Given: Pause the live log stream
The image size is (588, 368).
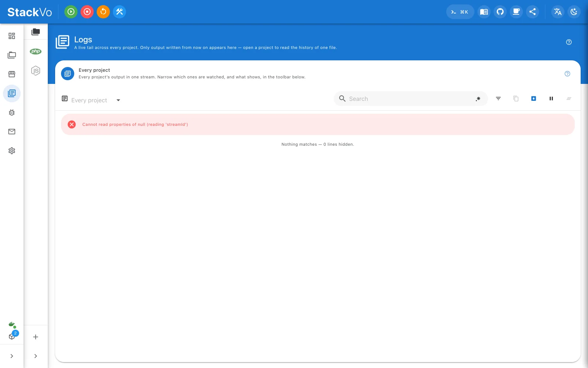Looking at the screenshot, I should tap(551, 99).
